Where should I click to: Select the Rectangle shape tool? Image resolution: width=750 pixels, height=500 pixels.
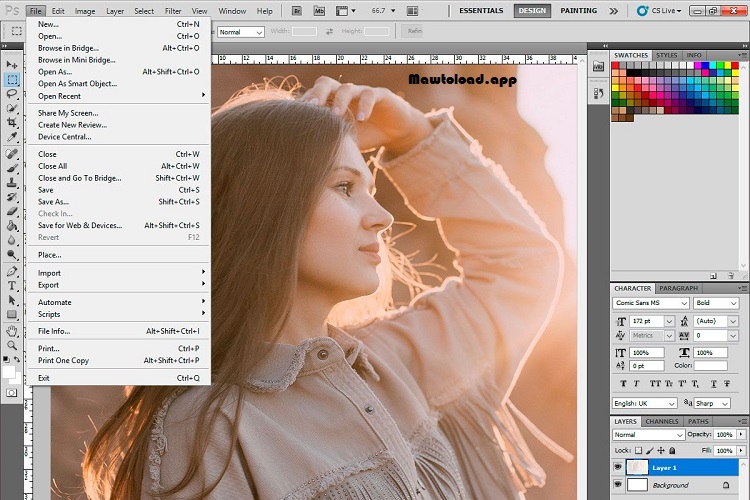pyautogui.click(x=12, y=314)
